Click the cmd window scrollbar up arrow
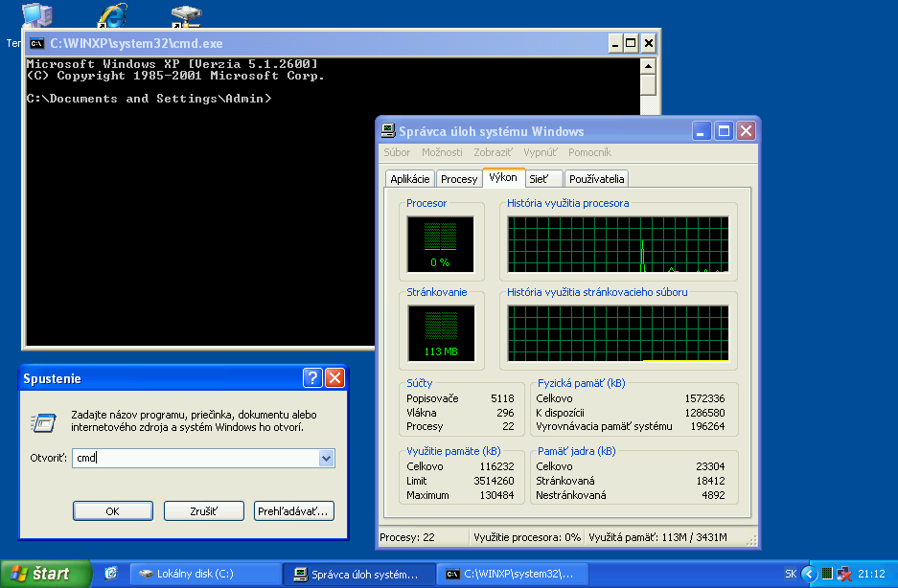Viewport: 898px width, 588px height. tap(649, 67)
